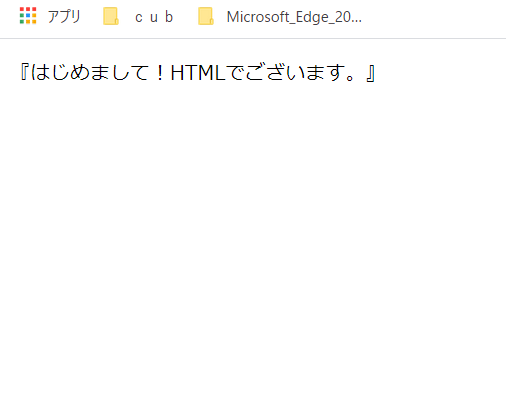Click the letter c in cub folder
Viewport: 506px width, 407px height.
pyautogui.click(x=139, y=18)
